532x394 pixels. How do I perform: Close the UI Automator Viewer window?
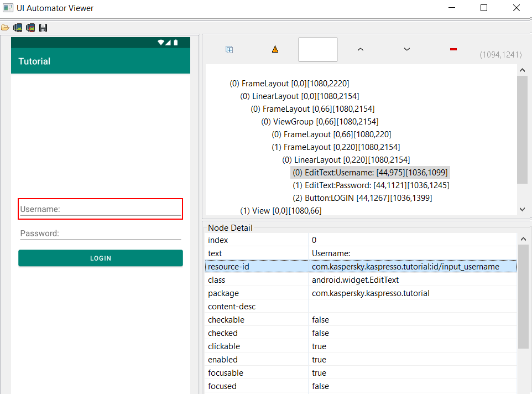tap(517, 8)
